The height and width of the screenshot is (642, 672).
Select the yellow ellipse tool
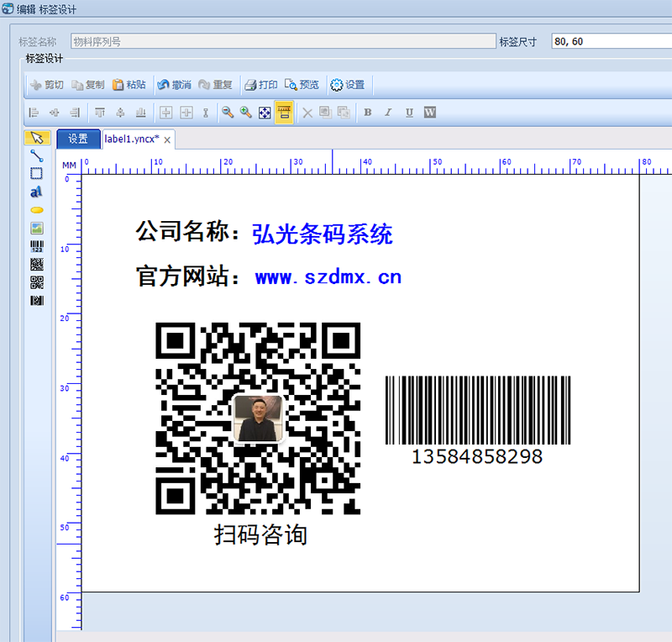point(37,210)
